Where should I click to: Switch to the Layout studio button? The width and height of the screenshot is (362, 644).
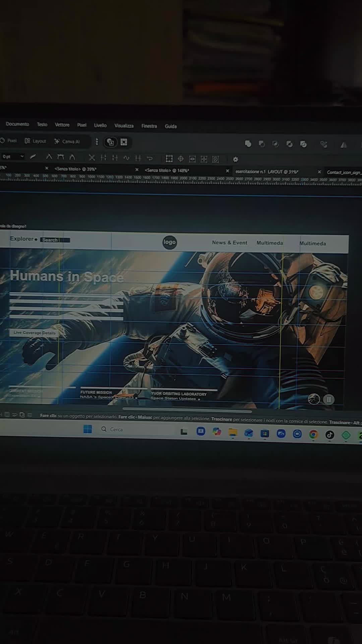click(35, 141)
